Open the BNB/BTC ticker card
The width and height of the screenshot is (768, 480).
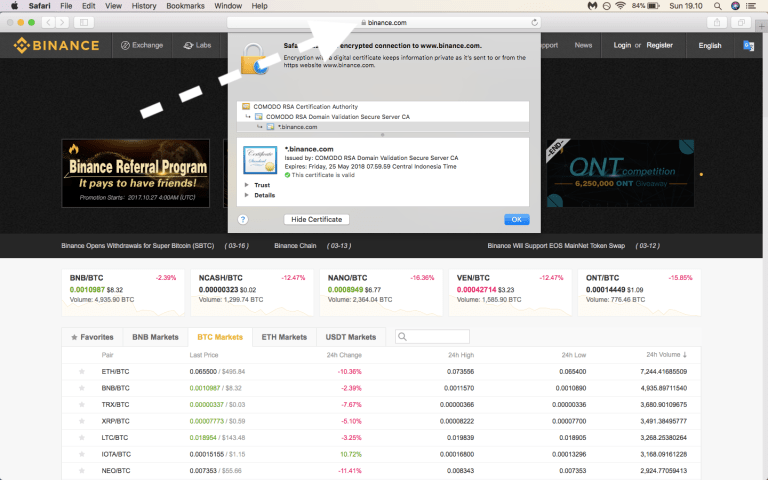(123, 292)
